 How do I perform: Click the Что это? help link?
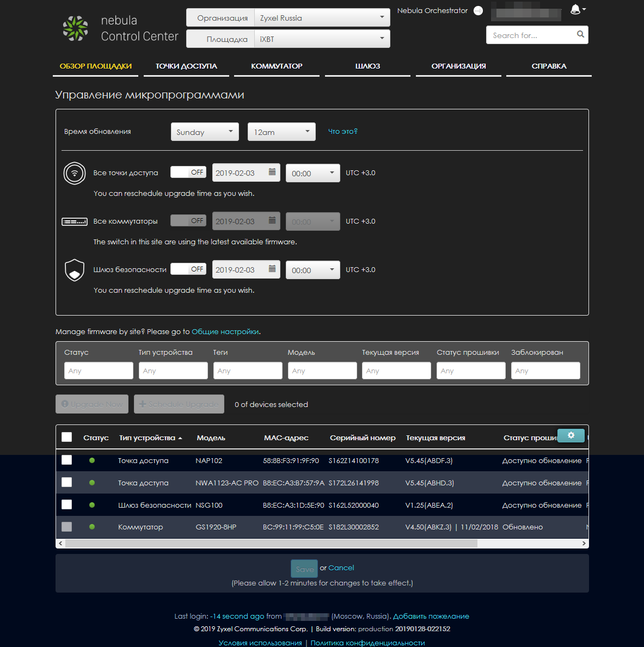coord(342,131)
